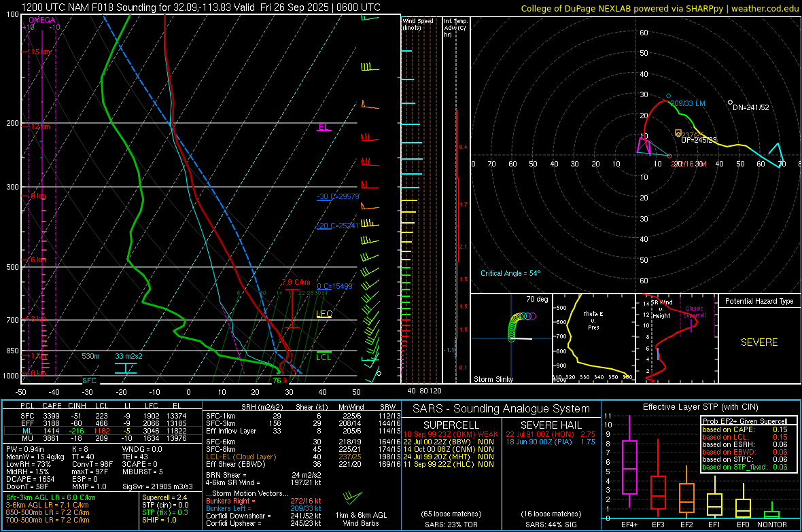802x532 pixels.
Task: Click 'based on CAPE: 0.15' probability row
Action: 745,429
